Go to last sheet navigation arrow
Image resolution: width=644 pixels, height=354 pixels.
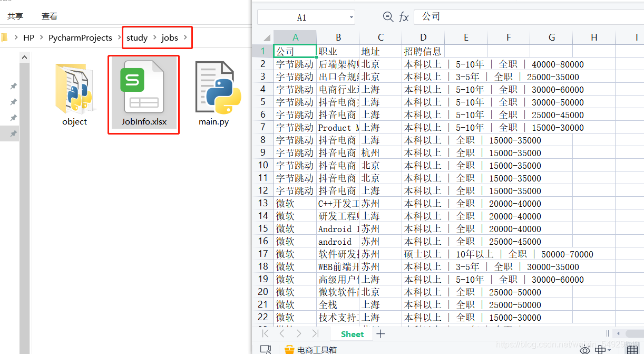click(x=315, y=333)
